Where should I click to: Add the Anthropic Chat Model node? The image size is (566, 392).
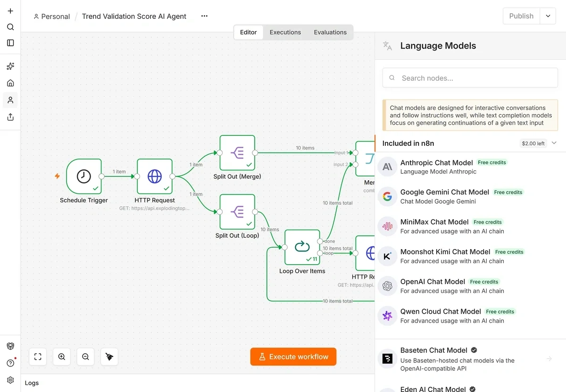[x=470, y=167]
